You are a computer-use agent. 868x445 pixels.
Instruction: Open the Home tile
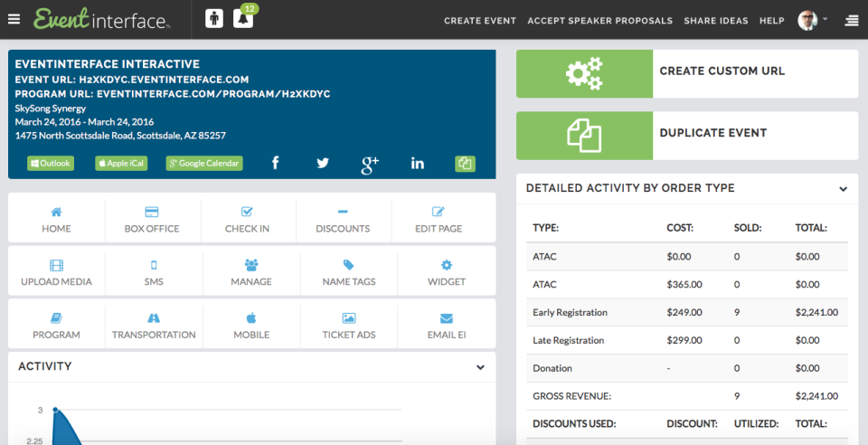(56, 220)
